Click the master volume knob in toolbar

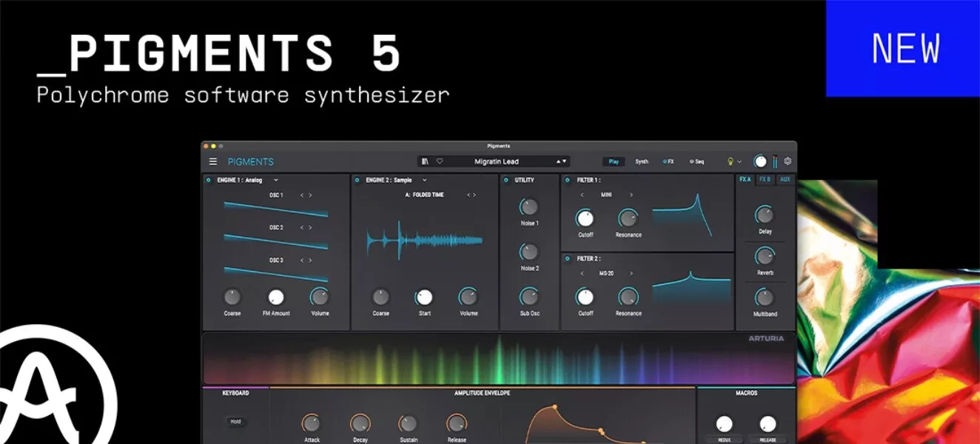click(760, 161)
